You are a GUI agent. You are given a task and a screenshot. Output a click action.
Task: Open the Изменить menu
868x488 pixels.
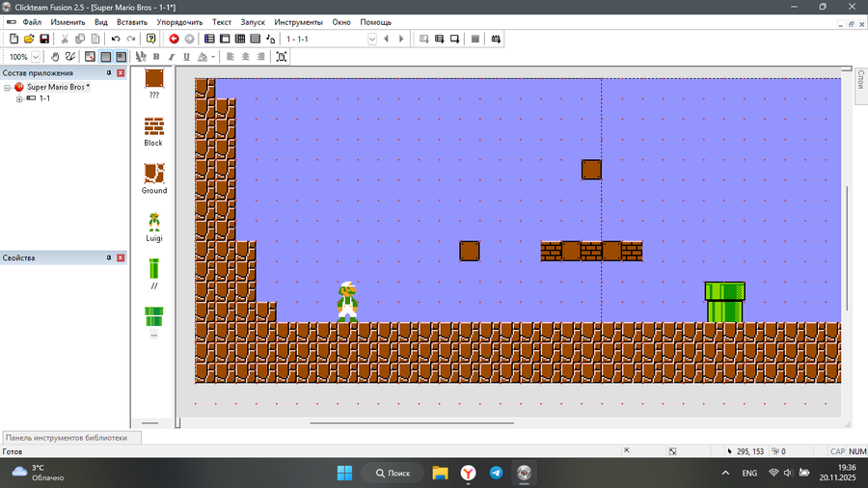coord(68,22)
